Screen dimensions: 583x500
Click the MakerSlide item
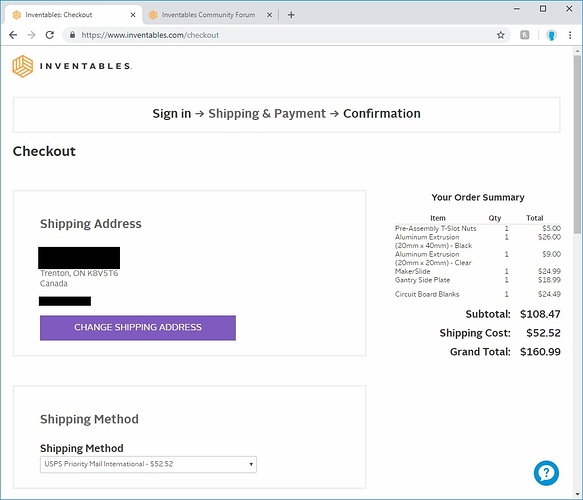412,271
